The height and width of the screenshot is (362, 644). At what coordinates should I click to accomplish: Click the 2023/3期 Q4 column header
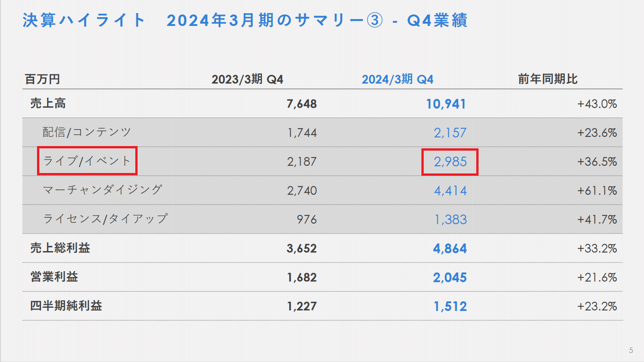click(247, 78)
